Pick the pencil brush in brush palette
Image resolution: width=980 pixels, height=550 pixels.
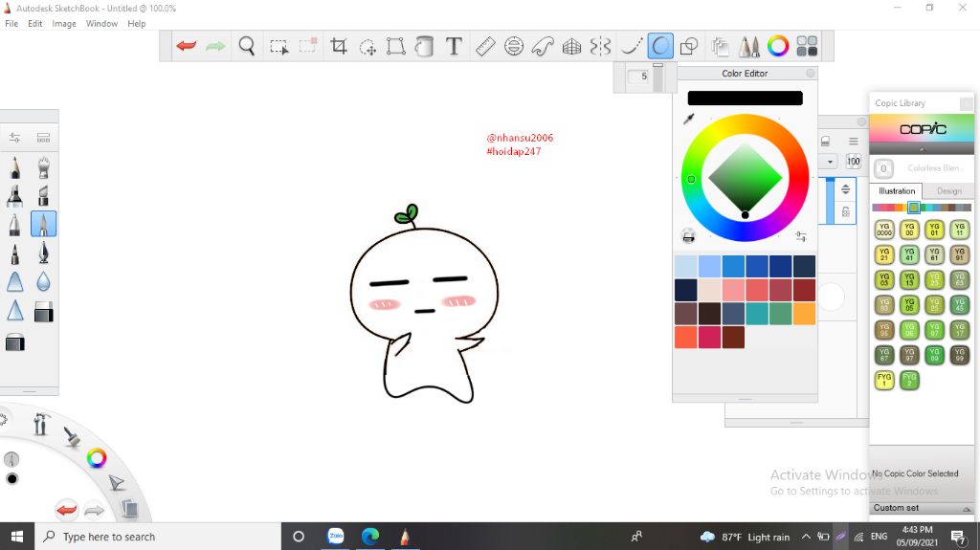(x=15, y=167)
